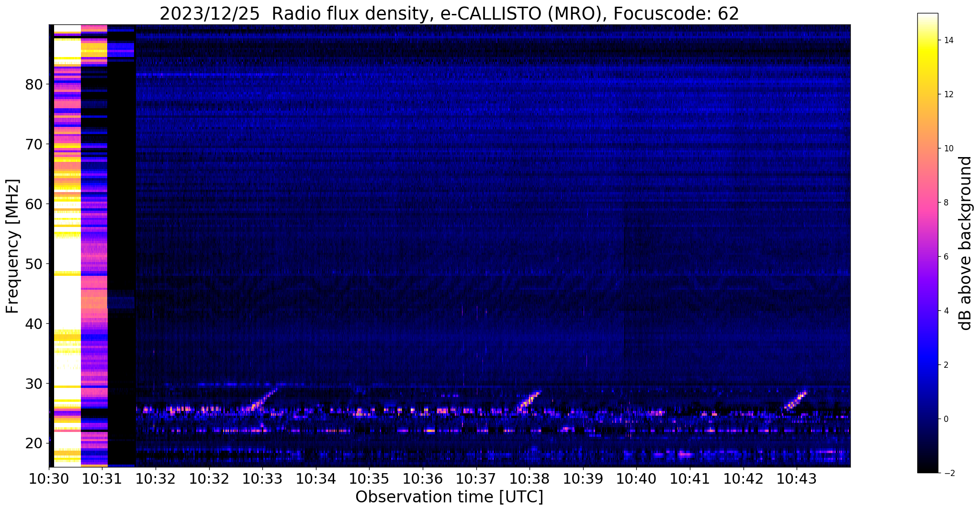Click the 10:41 time tick label
980x511 pixels.
[x=690, y=479]
